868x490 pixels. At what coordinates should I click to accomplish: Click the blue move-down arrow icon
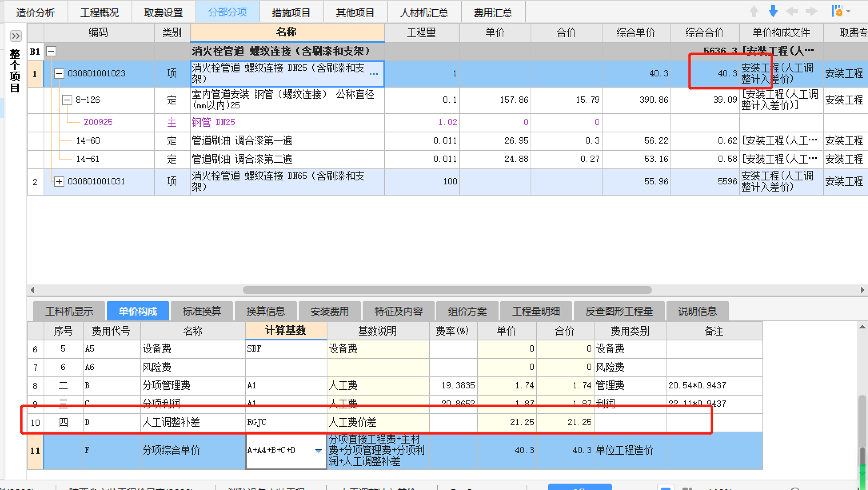coord(773,12)
